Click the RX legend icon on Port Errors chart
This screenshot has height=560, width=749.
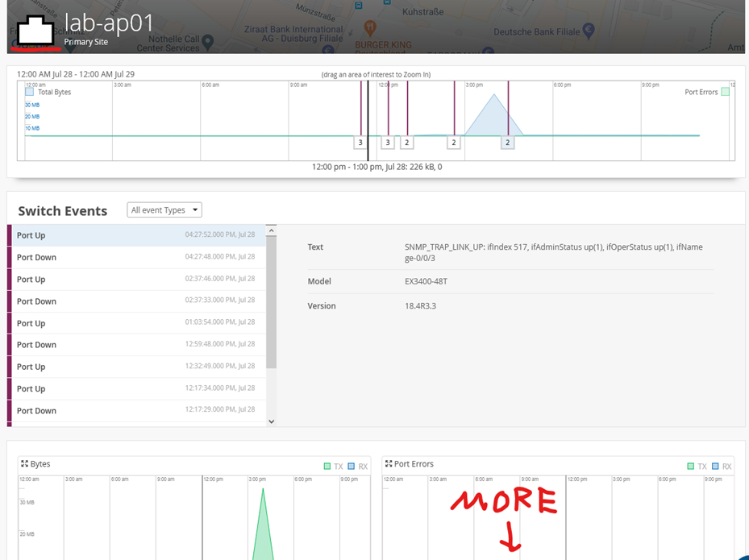point(716,465)
